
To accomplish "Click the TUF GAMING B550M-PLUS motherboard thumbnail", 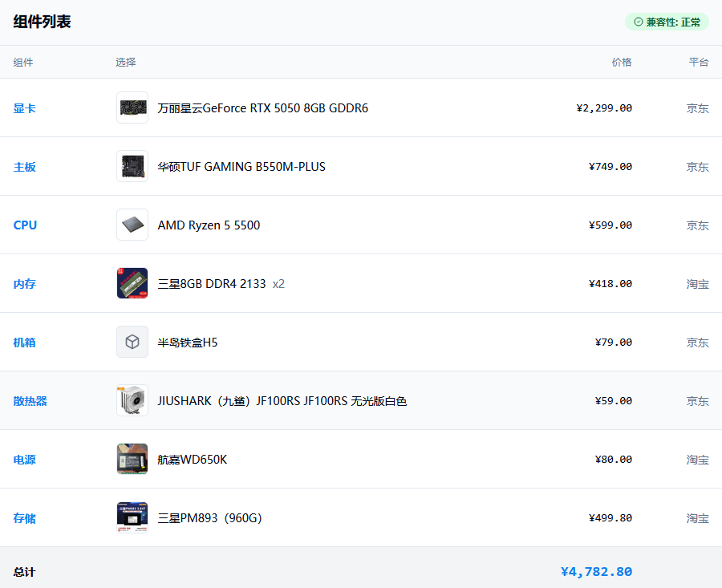I will (x=132, y=166).
